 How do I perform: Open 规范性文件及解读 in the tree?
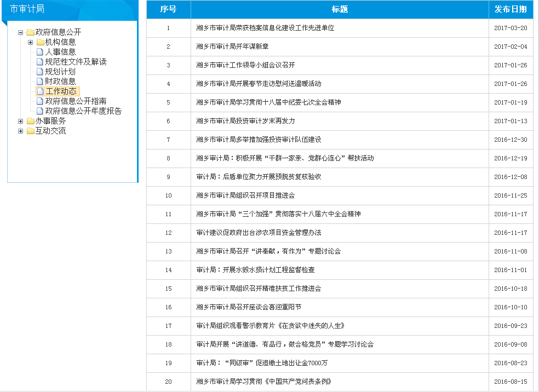click(76, 62)
